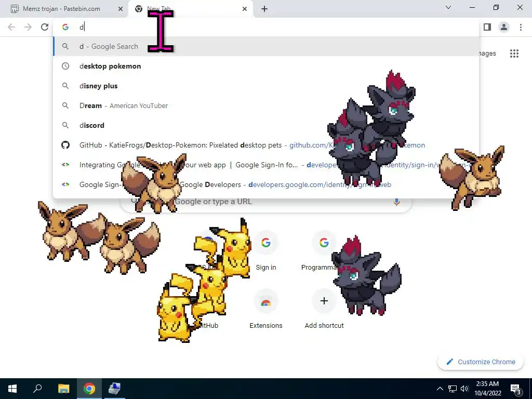The image size is (532, 399).
Task: Click the GitHub icon in suggestion list
Action: (x=65, y=145)
